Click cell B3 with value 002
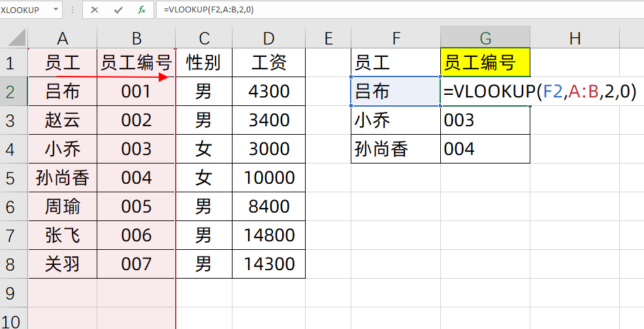 click(x=137, y=120)
